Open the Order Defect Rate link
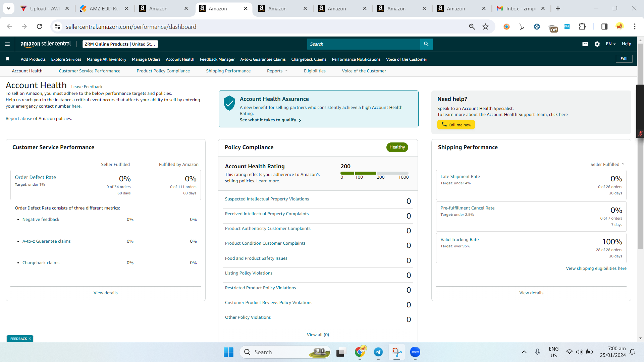 36,177
